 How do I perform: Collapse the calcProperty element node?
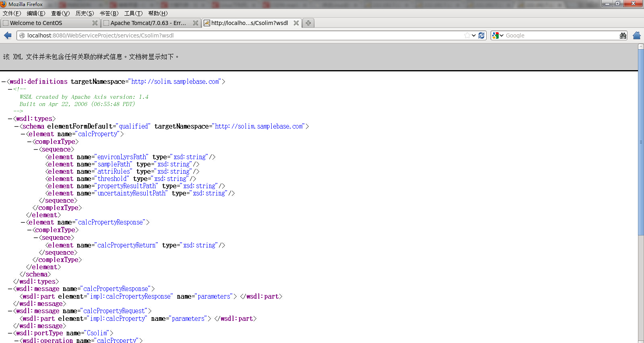(x=23, y=134)
